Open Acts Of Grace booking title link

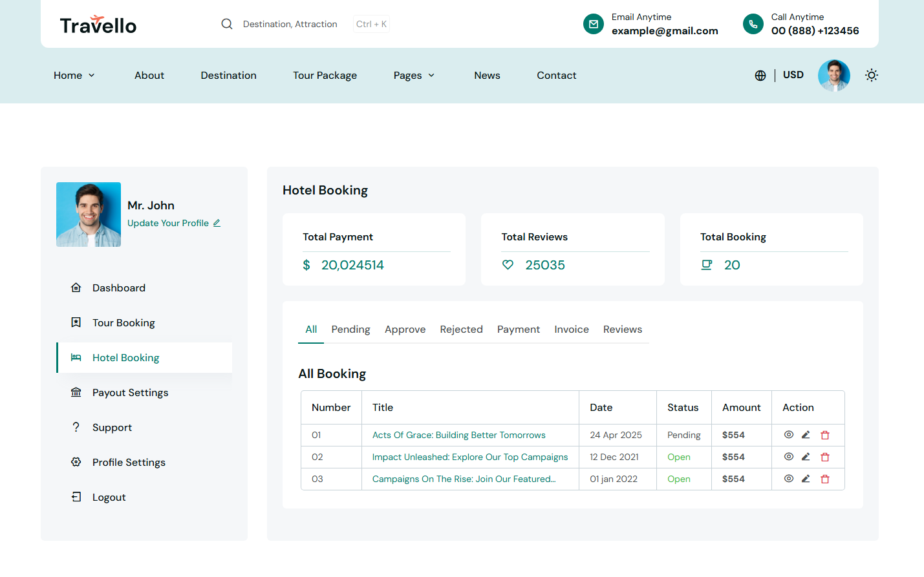click(458, 435)
